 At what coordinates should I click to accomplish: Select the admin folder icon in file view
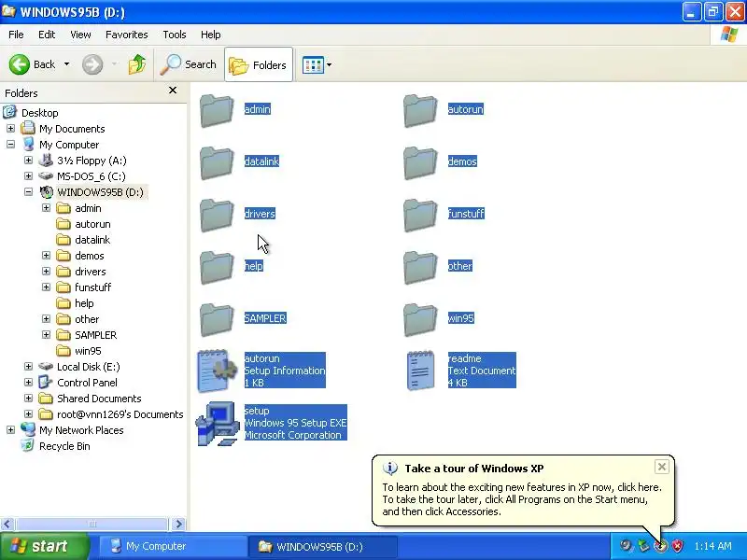point(217,110)
